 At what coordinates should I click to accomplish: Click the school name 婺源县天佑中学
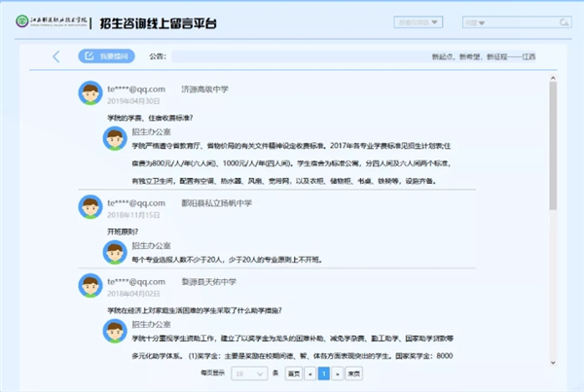pos(208,282)
